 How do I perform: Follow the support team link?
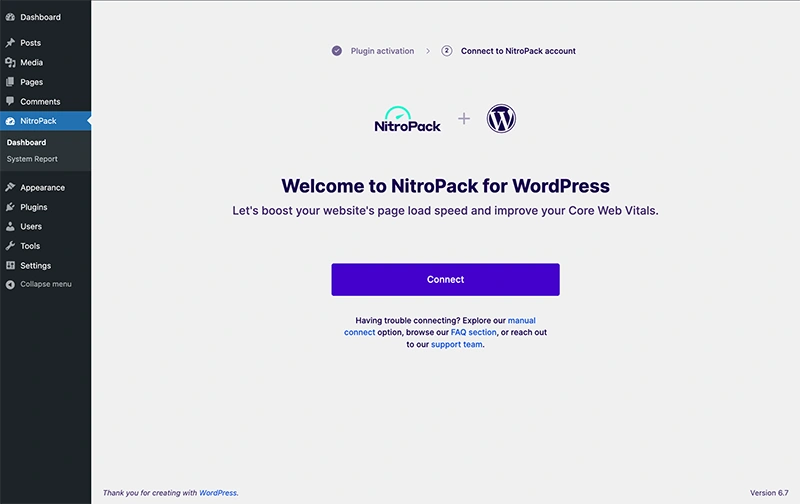(457, 344)
